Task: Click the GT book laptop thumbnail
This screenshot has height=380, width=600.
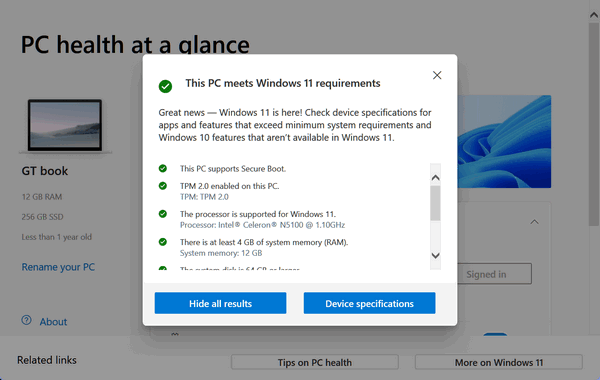Action: point(65,126)
